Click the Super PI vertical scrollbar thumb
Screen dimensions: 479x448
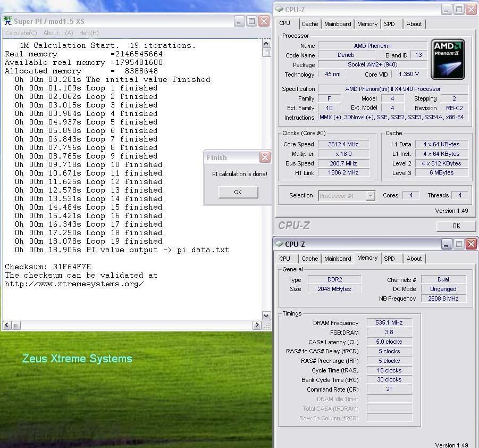266,53
